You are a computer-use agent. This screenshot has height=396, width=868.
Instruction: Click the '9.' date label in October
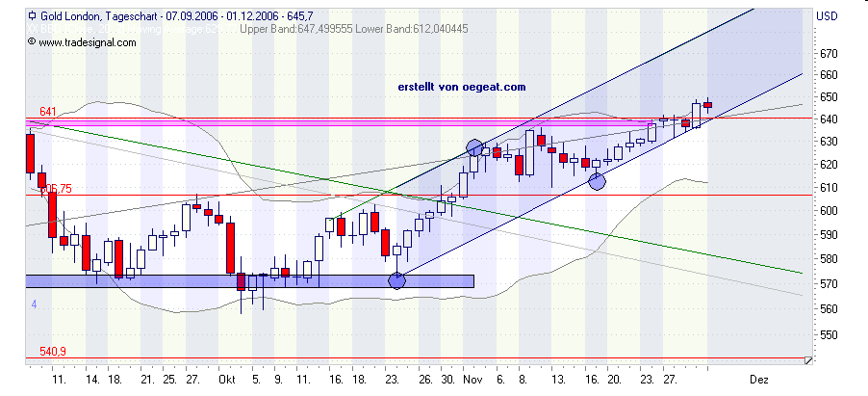click(278, 380)
